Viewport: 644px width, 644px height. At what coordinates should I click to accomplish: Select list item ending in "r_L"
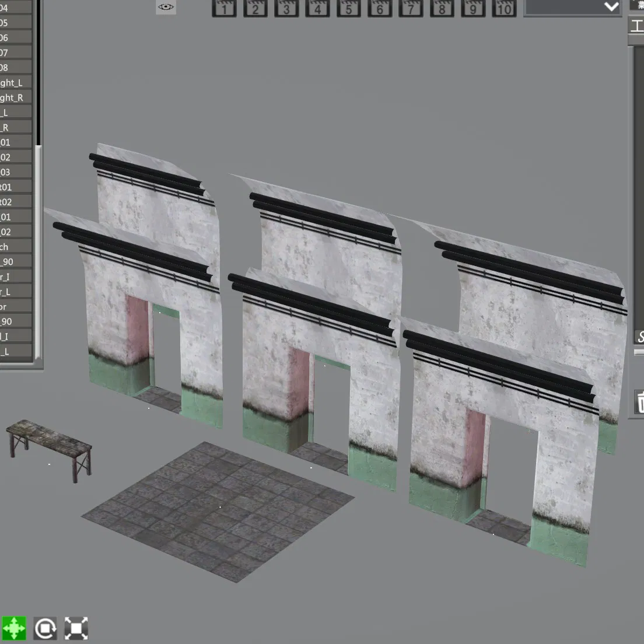[16, 292]
